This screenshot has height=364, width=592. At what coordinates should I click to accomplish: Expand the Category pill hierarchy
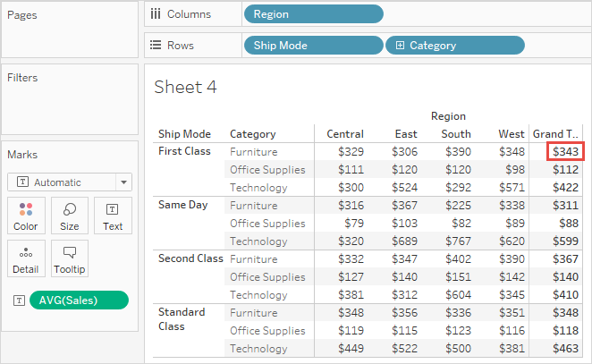(x=399, y=46)
